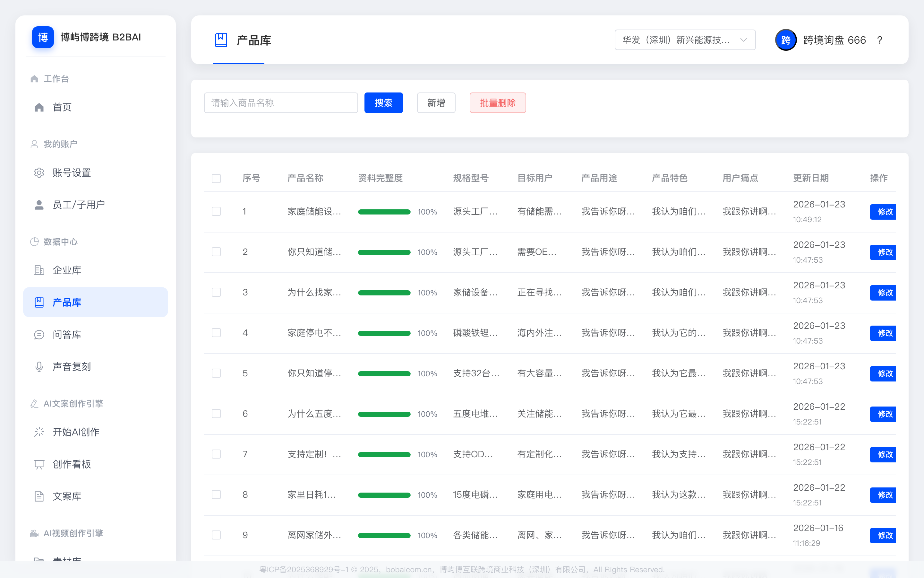
Task: Switch to the 产品库 header tab
Action: click(243, 40)
